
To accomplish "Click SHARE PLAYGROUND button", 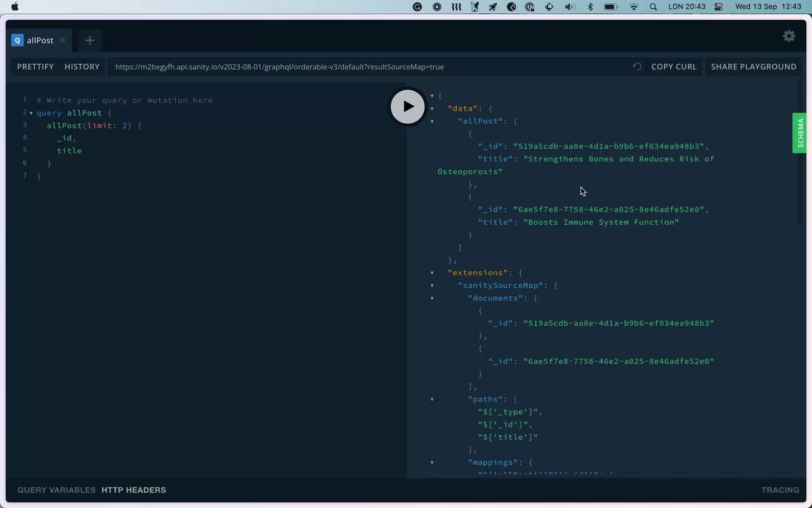I will pyautogui.click(x=753, y=67).
